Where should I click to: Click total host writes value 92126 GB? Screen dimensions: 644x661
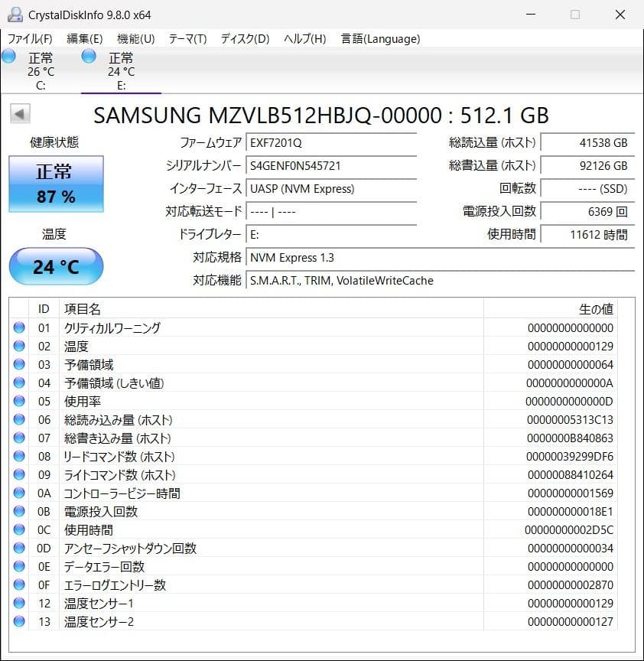point(587,166)
